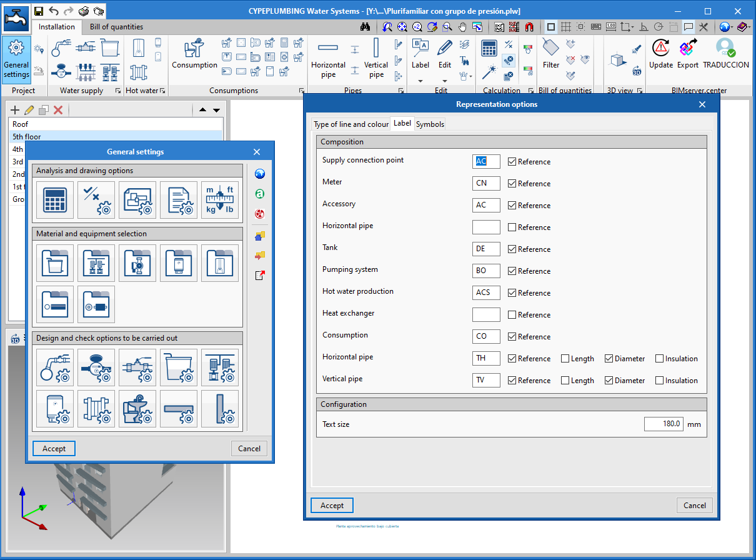Click the add floor plus icon

click(x=16, y=110)
